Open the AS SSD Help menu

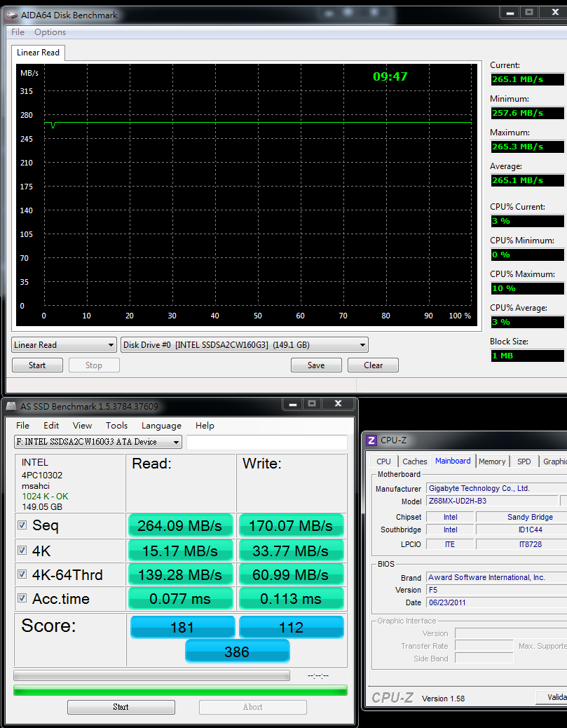pyautogui.click(x=205, y=425)
